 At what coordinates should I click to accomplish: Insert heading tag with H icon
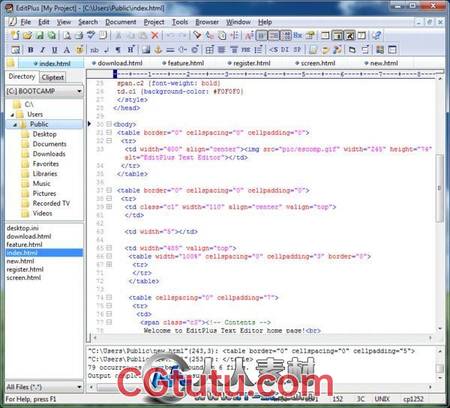pos(131,50)
